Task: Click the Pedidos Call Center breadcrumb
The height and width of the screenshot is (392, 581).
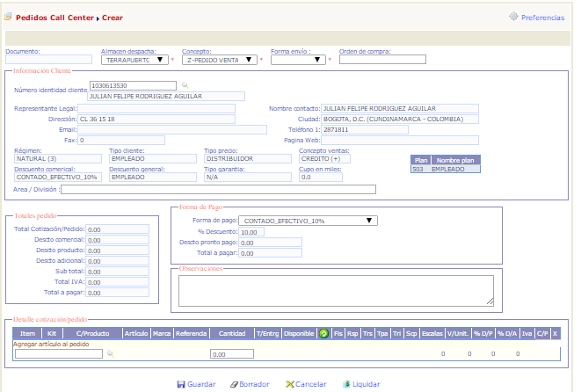Action: click(x=54, y=17)
